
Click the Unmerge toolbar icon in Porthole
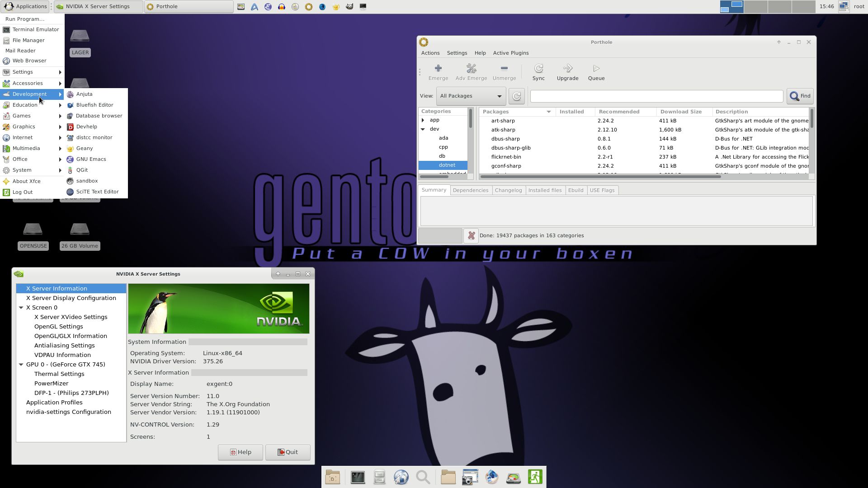504,72
